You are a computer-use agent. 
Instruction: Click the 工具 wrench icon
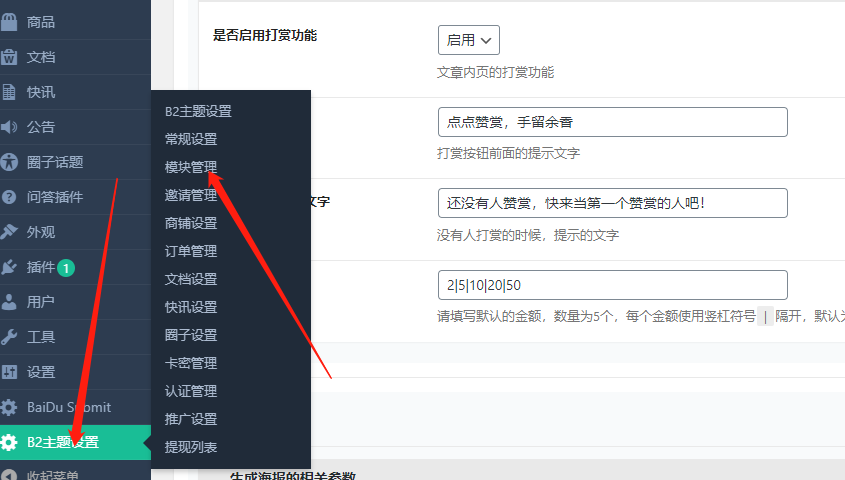pyautogui.click(x=10, y=337)
